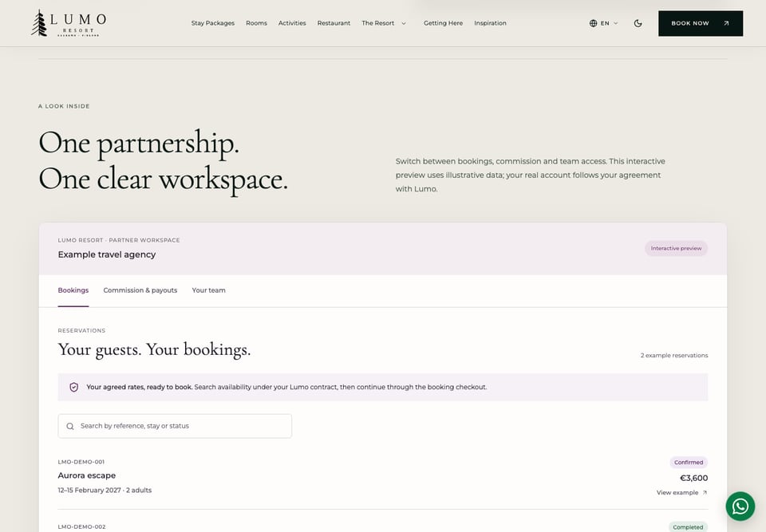Click the LMO-DEMO-001 reference
The height and width of the screenshot is (532, 766).
click(x=81, y=462)
